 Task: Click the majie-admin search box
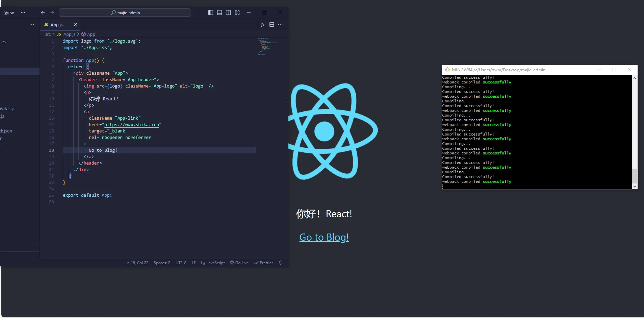pos(125,13)
